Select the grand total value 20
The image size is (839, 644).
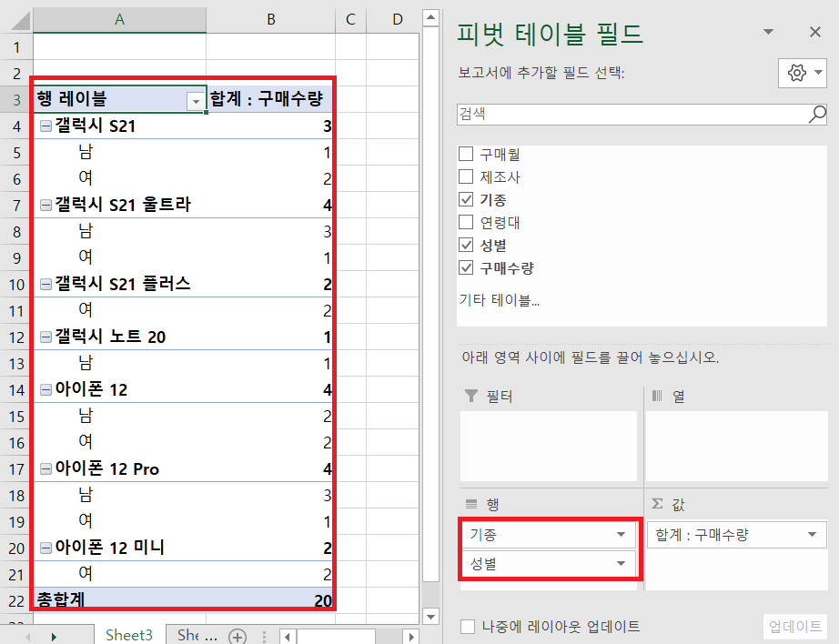pyautogui.click(x=271, y=599)
